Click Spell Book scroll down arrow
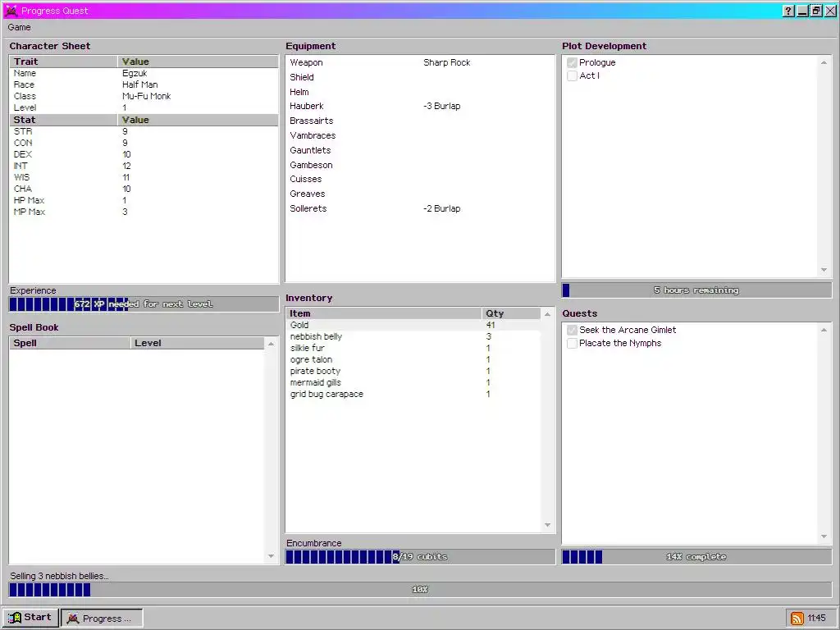The height and width of the screenshot is (630, 840). [271, 556]
